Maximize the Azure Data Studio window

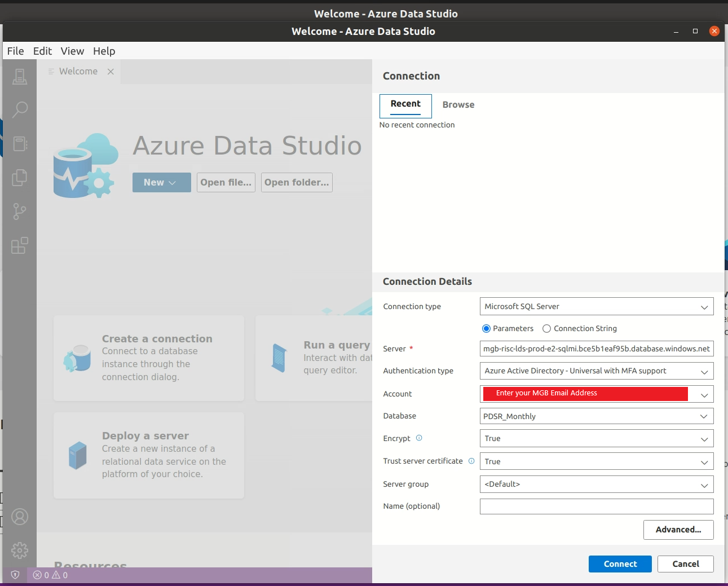pos(695,31)
